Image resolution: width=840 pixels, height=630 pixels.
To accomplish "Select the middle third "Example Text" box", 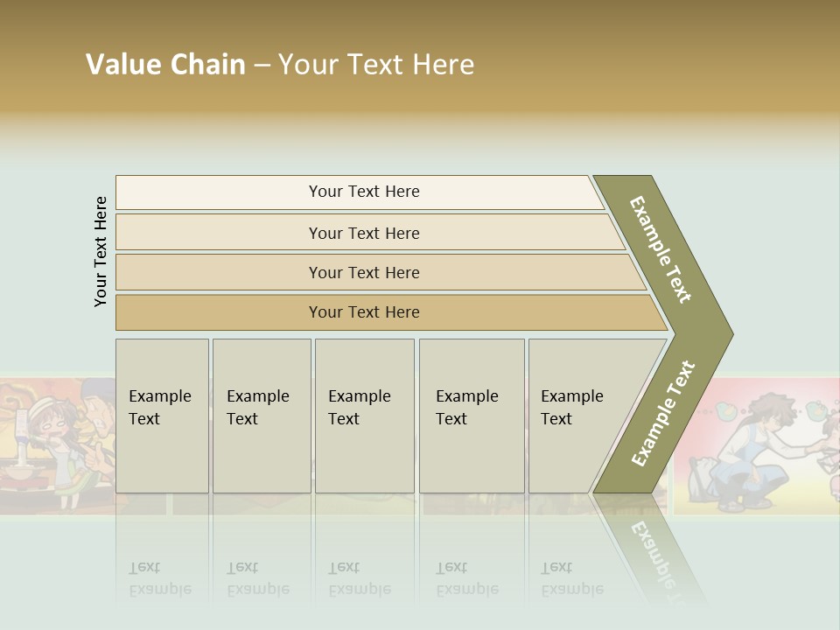I will [x=364, y=416].
